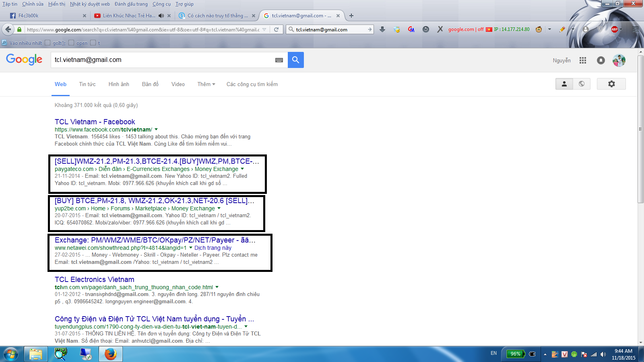This screenshot has width=644, height=362.
Task: Click the pencil toolbar extension icon
Action: (x=562, y=29)
